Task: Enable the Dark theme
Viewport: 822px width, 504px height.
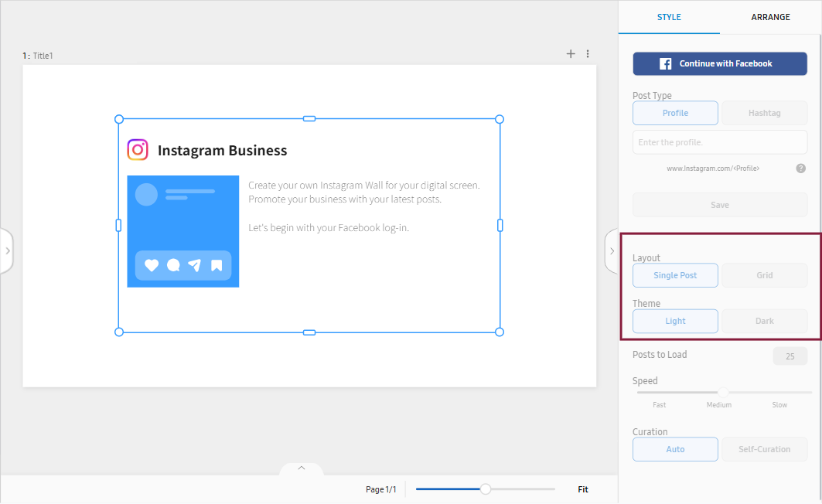Action: pyautogui.click(x=764, y=321)
